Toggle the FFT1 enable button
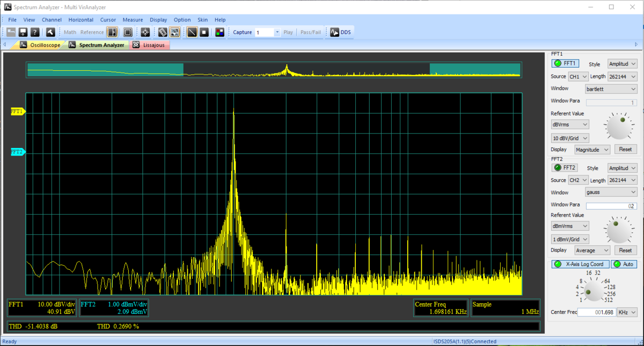This screenshot has width=644, height=346. pos(566,64)
